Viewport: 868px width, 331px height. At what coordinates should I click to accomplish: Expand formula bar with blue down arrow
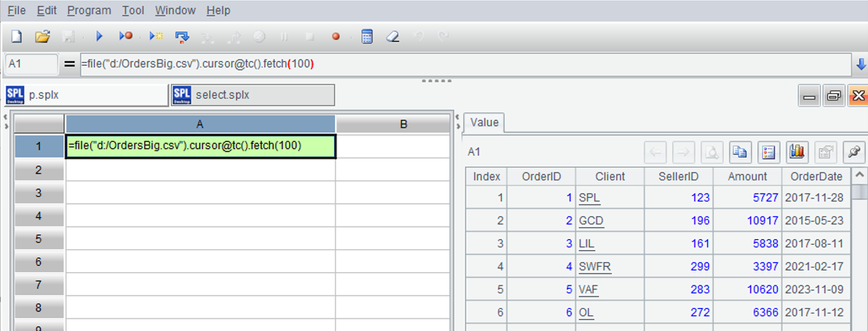tap(860, 65)
